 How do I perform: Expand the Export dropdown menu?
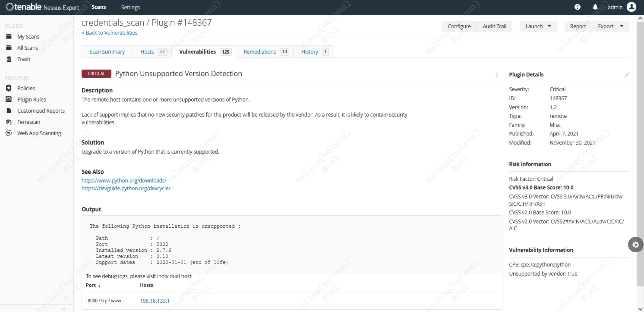pyautogui.click(x=622, y=26)
